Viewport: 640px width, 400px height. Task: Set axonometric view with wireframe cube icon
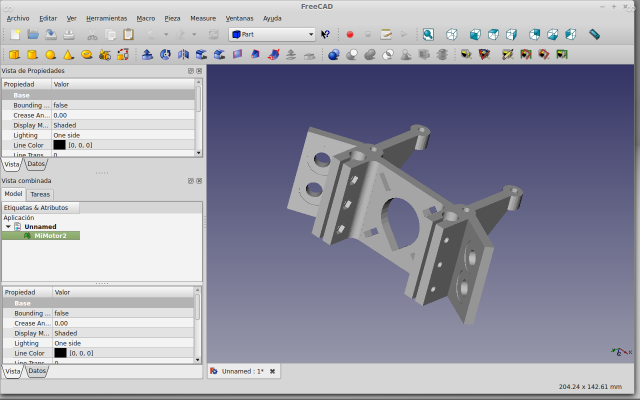click(452, 35)
